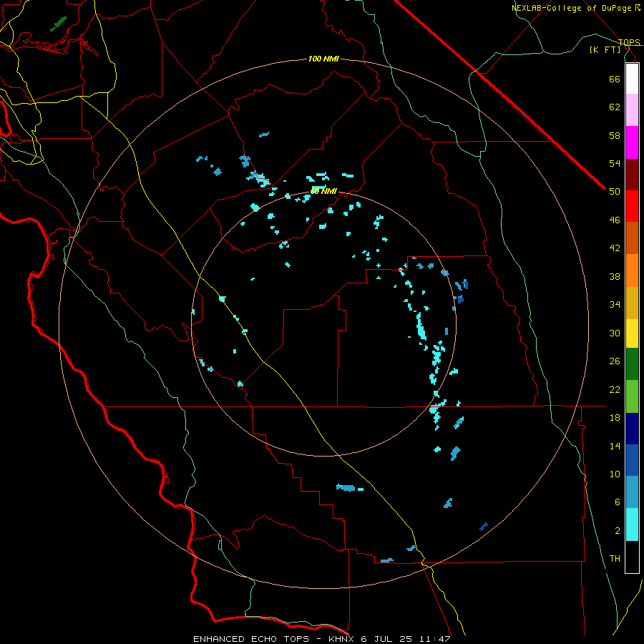
Task: Click the TOPS legend title
Action: pyautogui.click(x=629, y=42)
